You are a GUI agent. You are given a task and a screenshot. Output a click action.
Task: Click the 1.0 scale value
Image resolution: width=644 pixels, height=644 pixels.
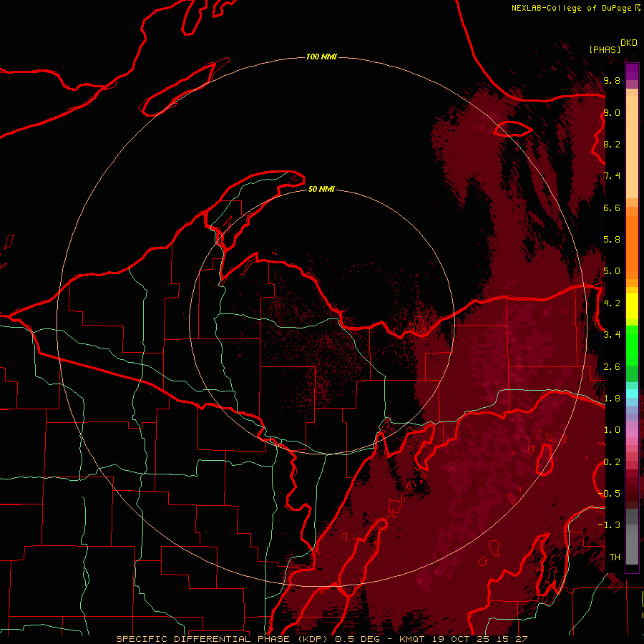612,430
